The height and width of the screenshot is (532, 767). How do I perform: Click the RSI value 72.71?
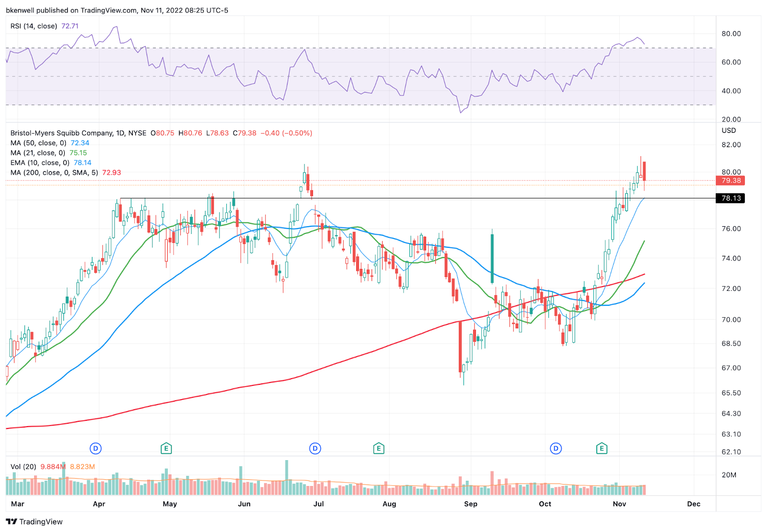[70, 26]
